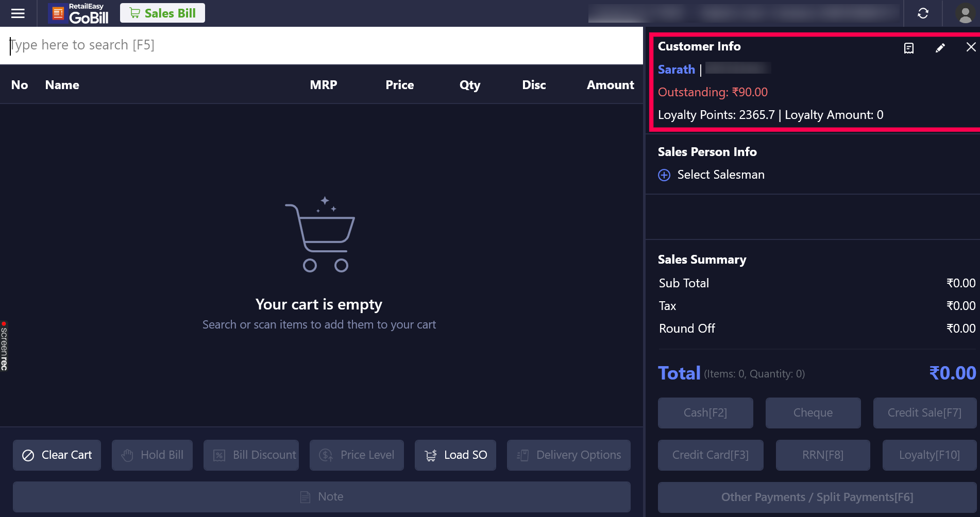The height and width of the screenshot is (517, 980).
Task: Click the Bill Discount percent icon
Action: pyautogui.click(x=219, y=455)
